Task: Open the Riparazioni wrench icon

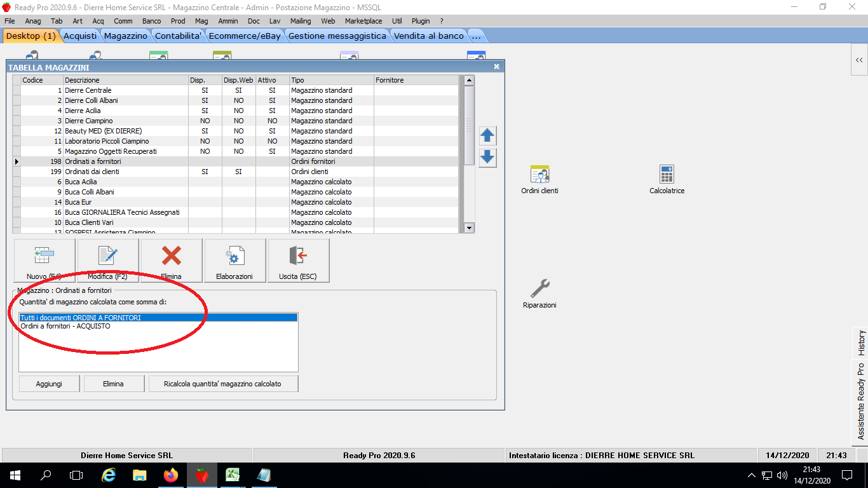Action: coord(539,294)
